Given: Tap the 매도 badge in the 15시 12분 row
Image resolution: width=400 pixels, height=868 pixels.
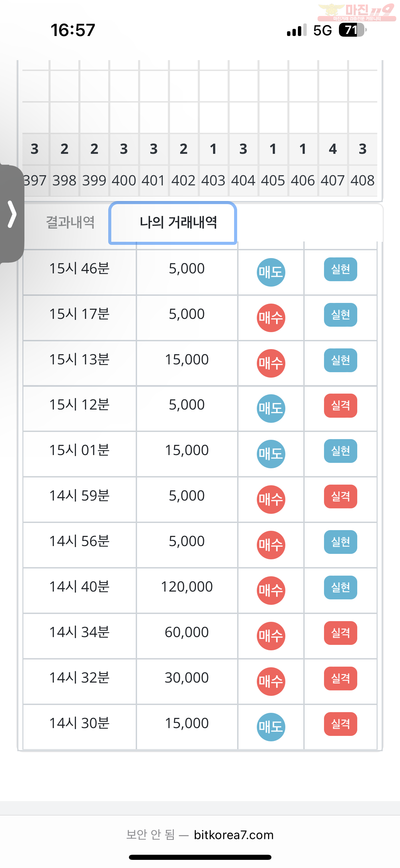Looking at the screenshot, I should click(x=271, y=408).
